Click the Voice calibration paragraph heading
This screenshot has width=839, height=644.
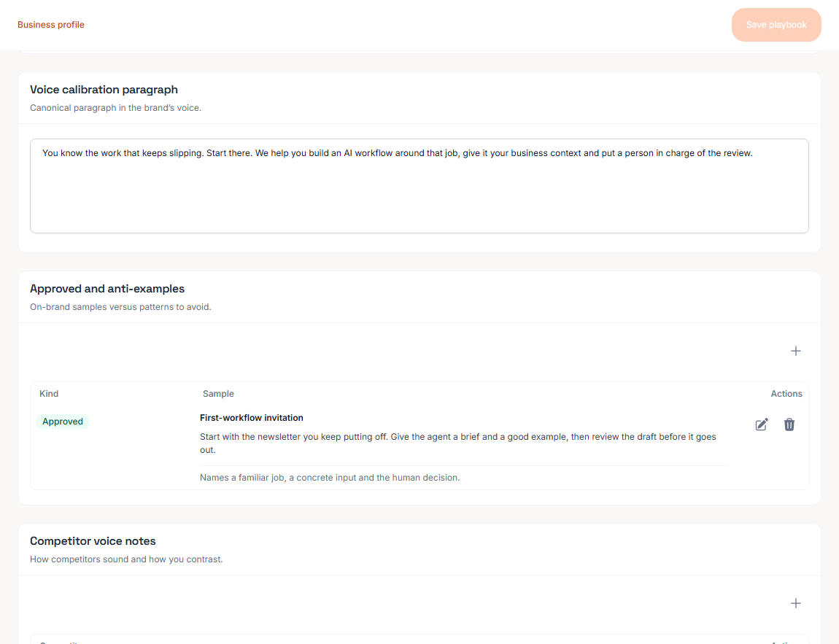(104, 89)
